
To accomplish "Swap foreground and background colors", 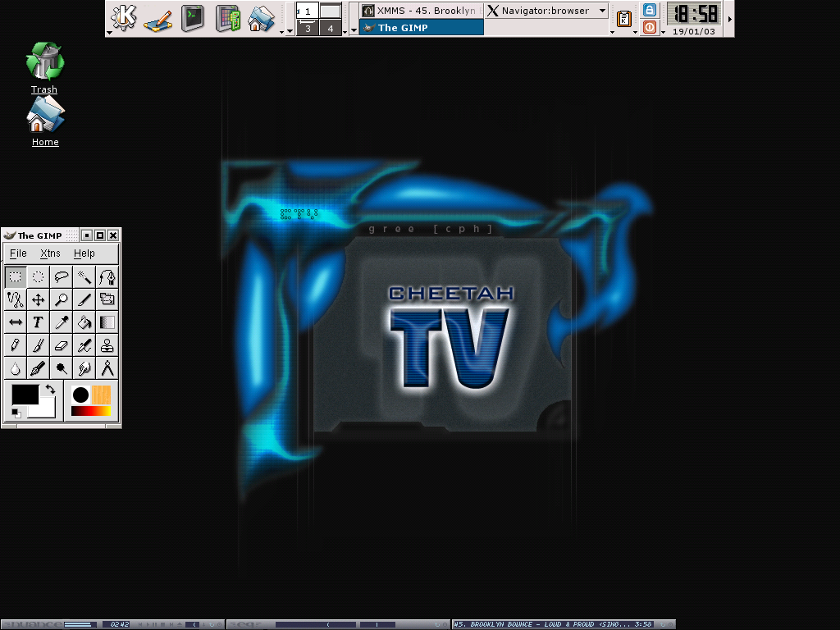I will tap(50, 390).
